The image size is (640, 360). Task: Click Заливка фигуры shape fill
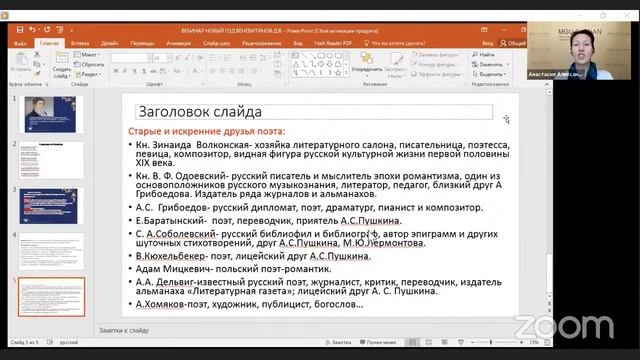pos(436,54)
